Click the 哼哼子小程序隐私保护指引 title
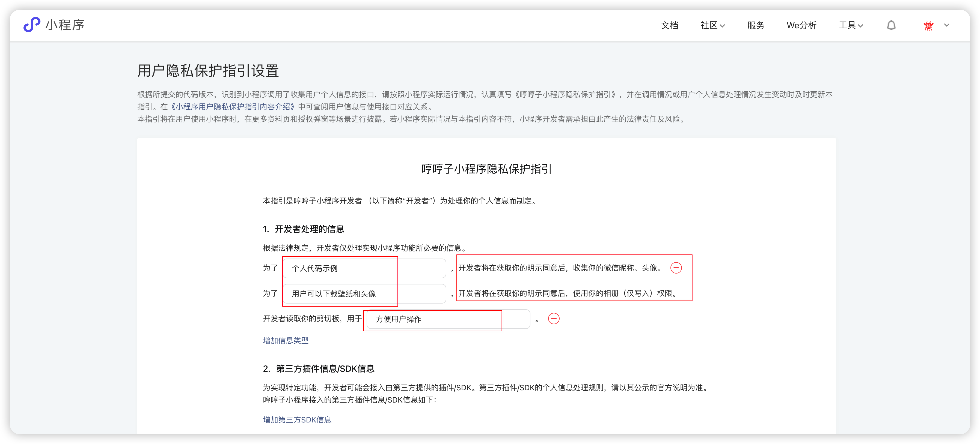The width and height of the screenshot is (980, 444). 486,169
